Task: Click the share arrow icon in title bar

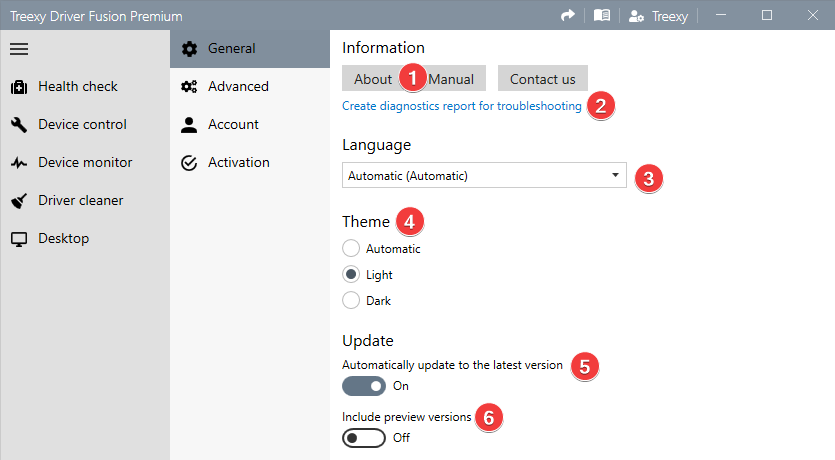Action: [568, 15]
